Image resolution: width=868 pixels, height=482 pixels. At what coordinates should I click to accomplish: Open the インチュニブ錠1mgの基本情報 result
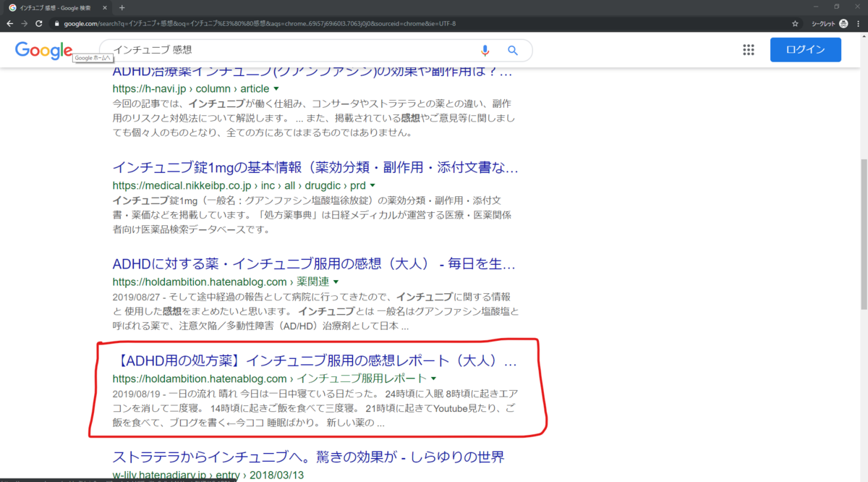coord(315,169)
